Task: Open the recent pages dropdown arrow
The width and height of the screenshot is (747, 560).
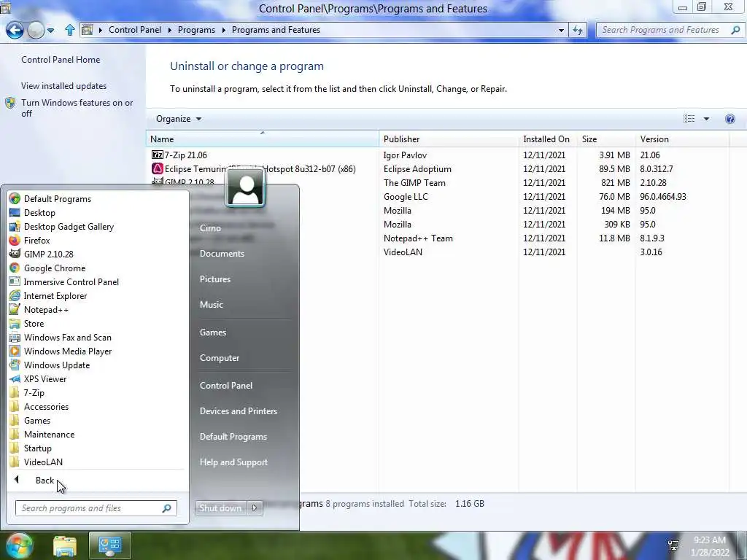Action: [50, 31]
